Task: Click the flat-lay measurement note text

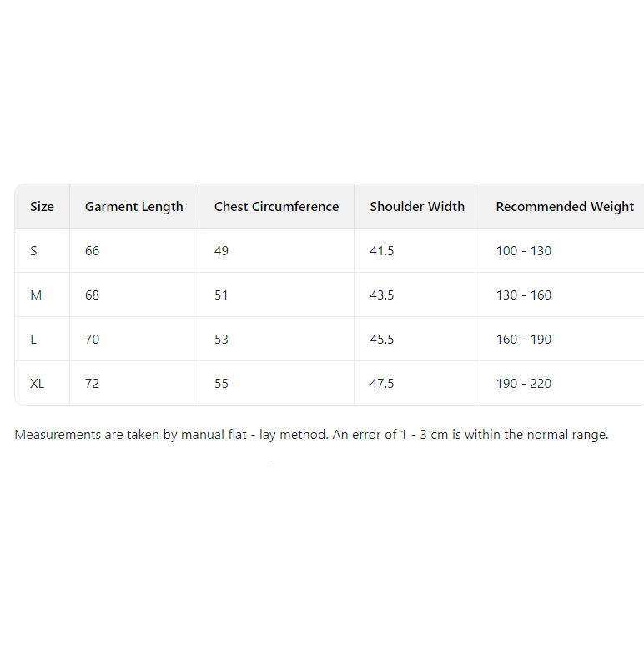Action: coord(311,435)
